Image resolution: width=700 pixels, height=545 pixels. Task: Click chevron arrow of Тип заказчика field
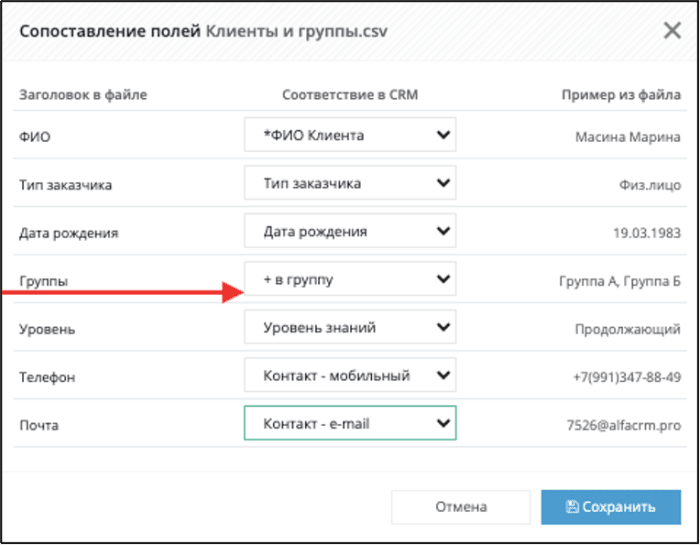click(x=443, y=183)
